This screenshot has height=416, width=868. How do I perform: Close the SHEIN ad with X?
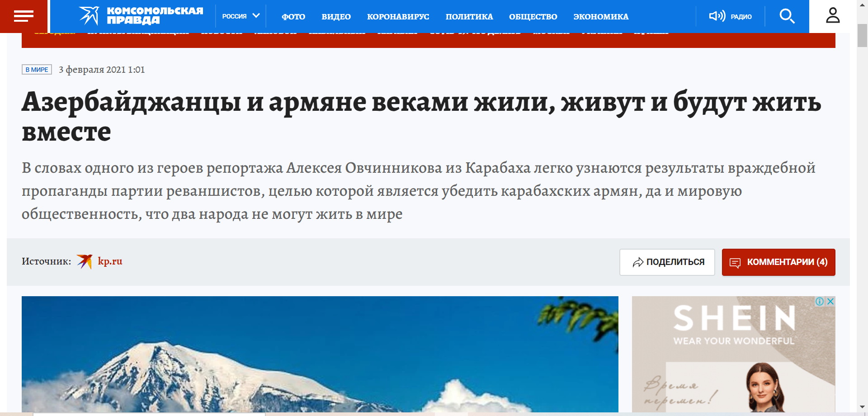[830, 302]
